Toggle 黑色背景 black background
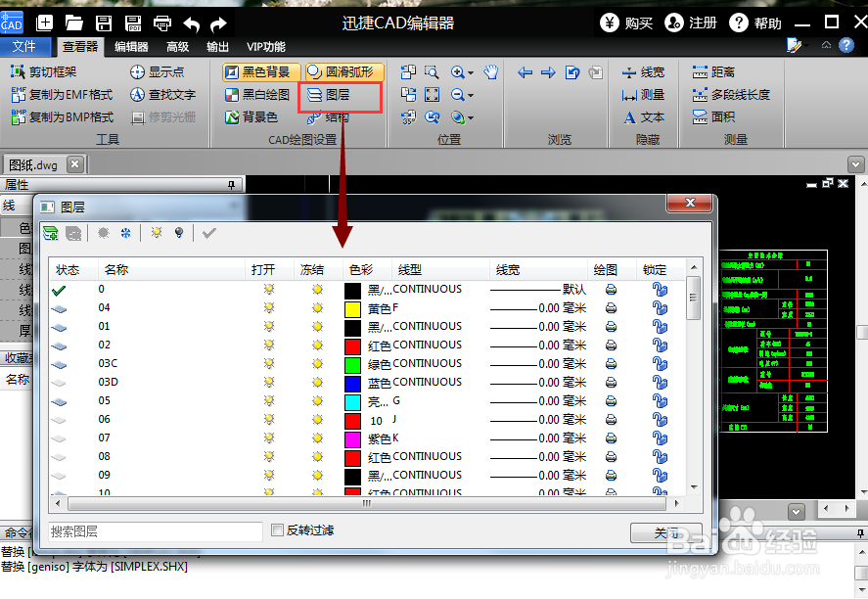Image resolution: width=868 pixels, height=599 pixels. [x=260, y=72]
